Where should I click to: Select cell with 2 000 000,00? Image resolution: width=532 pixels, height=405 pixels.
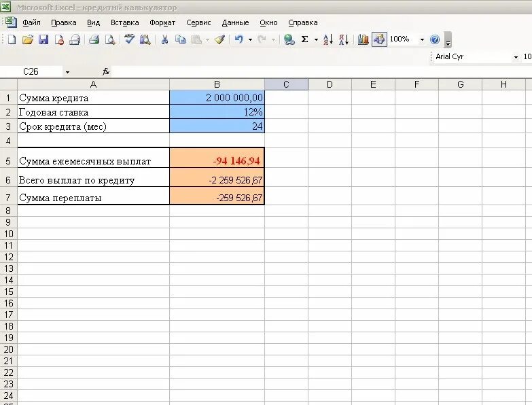tap(217, 98)
